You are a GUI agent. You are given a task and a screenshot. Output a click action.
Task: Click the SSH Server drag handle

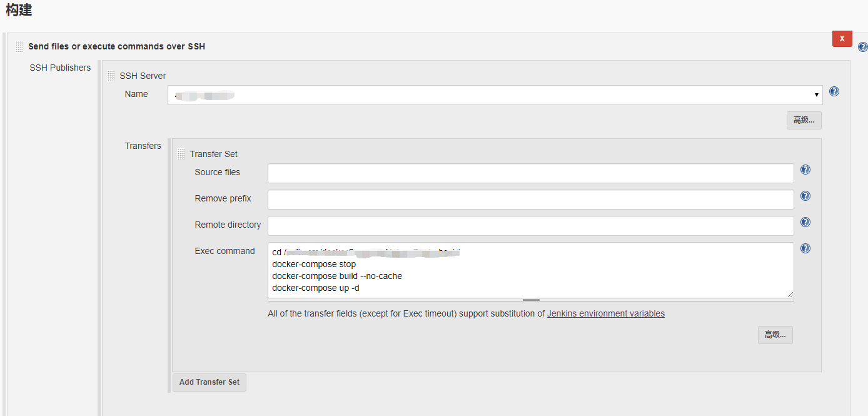(x=111, y=76)
